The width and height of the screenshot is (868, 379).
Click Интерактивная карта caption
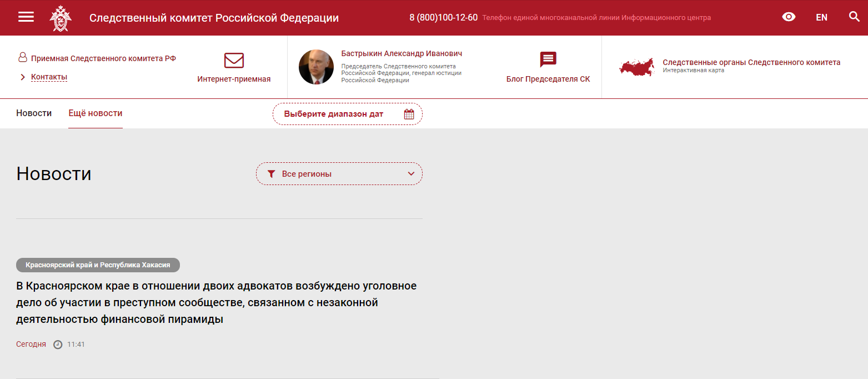(x=693, y=71)
